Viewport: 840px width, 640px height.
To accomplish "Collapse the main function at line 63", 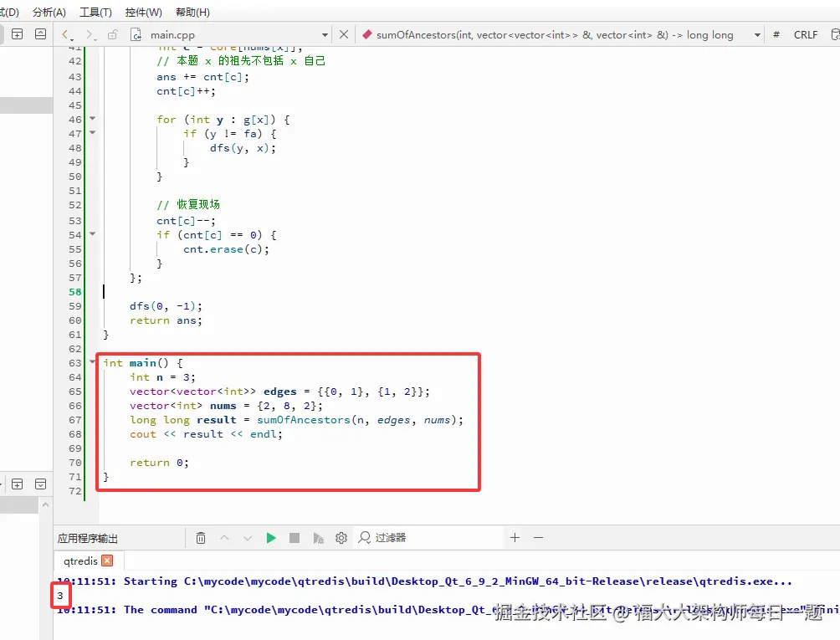I will tap(92, 361).
